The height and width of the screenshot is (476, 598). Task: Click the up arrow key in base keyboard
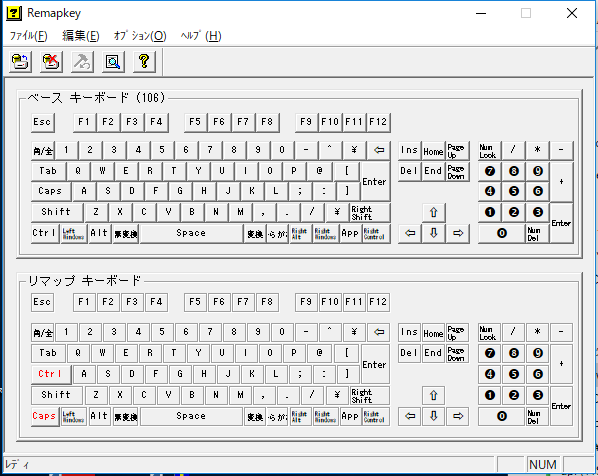pos(434,212)
